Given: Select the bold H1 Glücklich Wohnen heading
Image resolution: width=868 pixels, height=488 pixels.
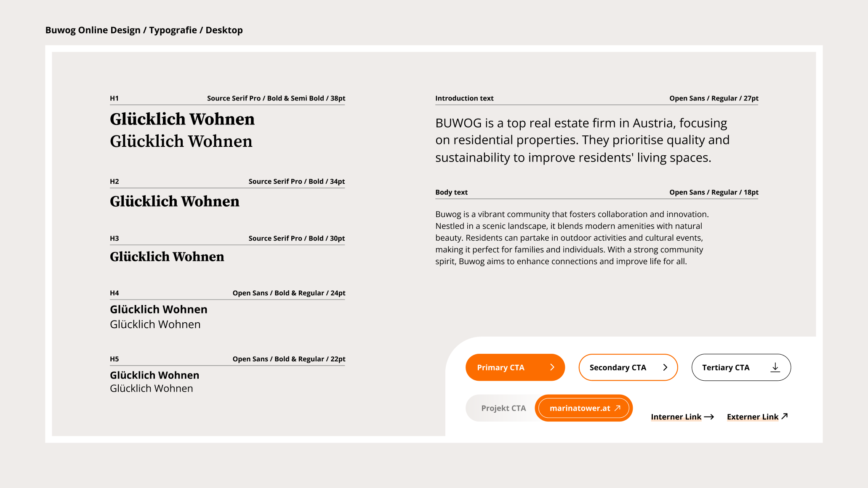Looking at the screenshot, I should 182,119.
